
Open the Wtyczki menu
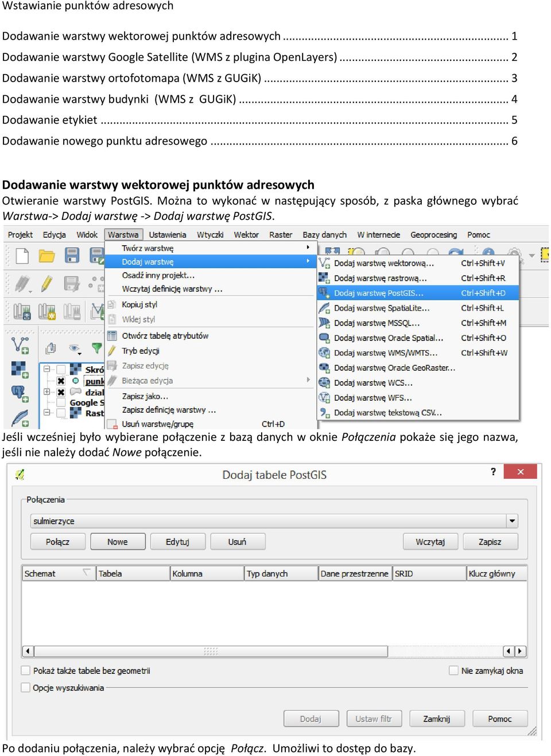(210, 235)
